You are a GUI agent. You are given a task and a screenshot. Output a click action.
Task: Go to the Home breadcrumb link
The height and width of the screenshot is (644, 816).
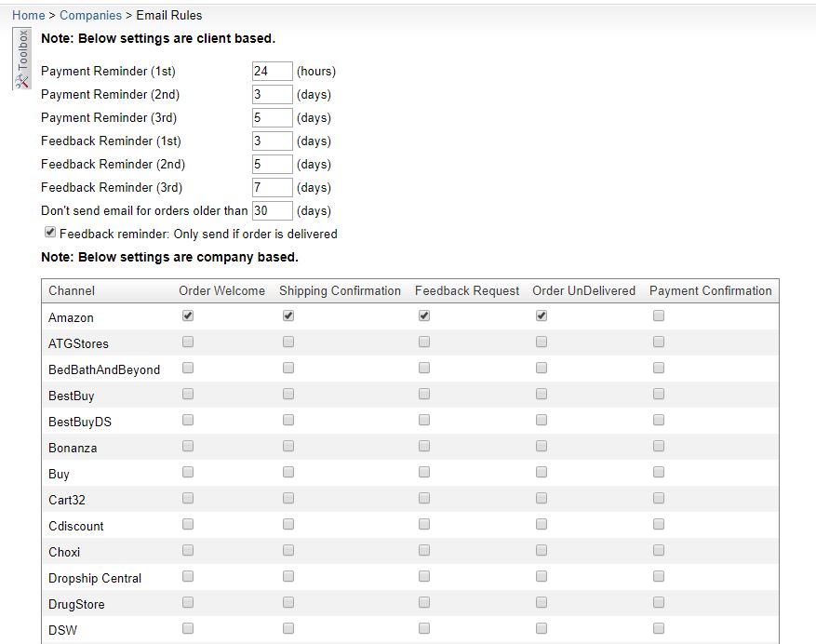[x=29, y=15]
